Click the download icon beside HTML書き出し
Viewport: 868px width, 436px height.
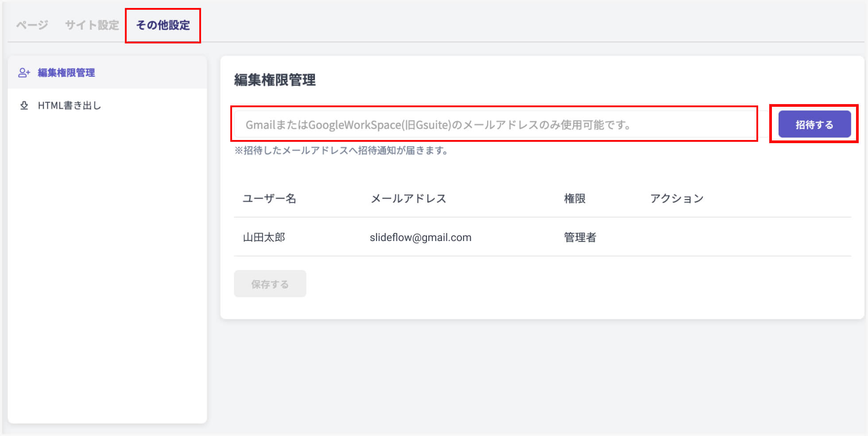pyautogui.click(x=23, y=105)
